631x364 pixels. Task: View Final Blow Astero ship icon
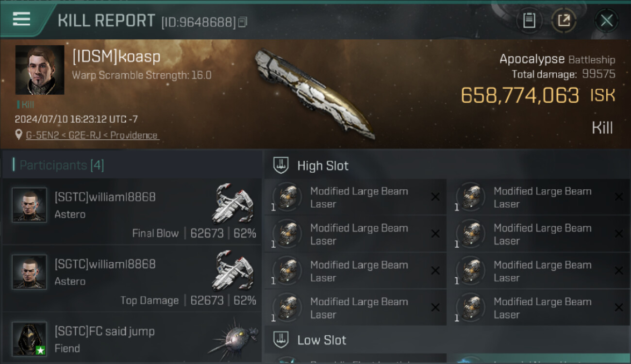coord(233,202)
